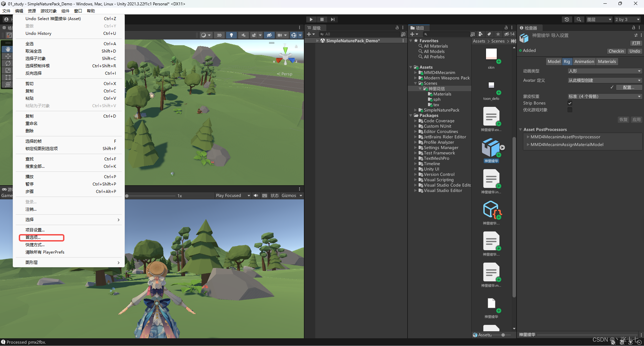Click the 应用 (Apply) button

[x=636, y=120]
